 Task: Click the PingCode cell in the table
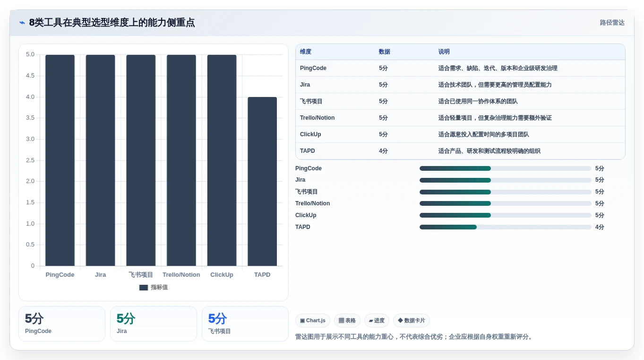click(313, 68)
